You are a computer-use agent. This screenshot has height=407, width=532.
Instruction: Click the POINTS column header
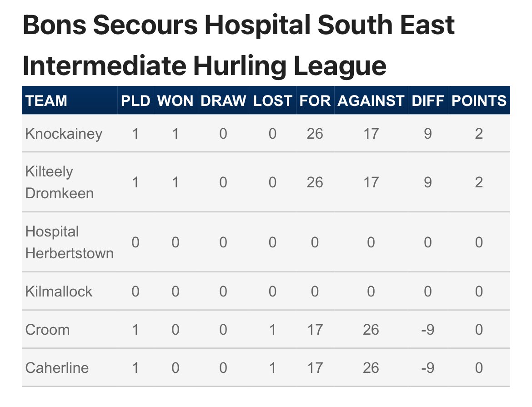(x=479, y=101)
